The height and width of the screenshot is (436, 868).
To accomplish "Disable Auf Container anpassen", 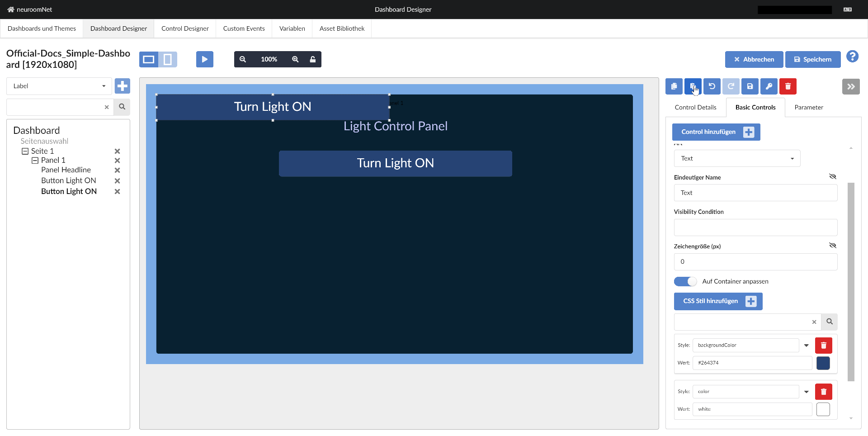I will (685, 281).
